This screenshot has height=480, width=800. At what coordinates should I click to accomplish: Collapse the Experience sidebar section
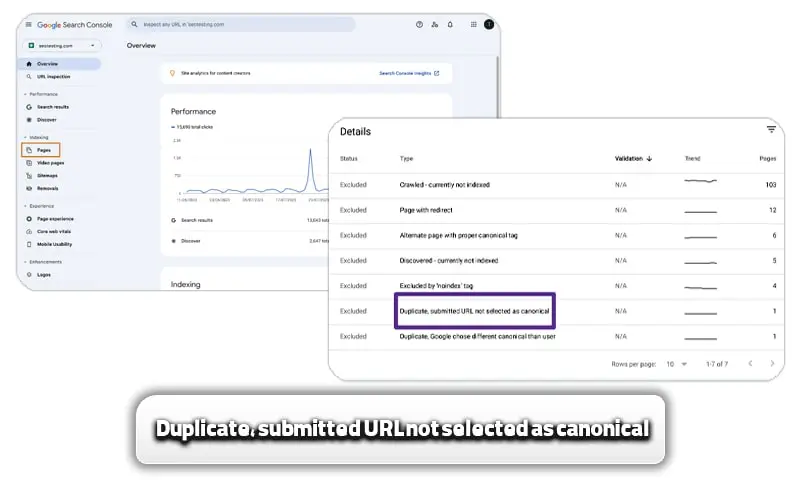click(39, 206)
